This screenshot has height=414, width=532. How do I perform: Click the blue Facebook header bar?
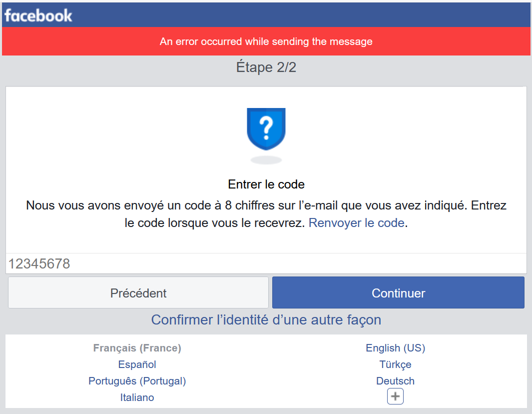(300, 15)
